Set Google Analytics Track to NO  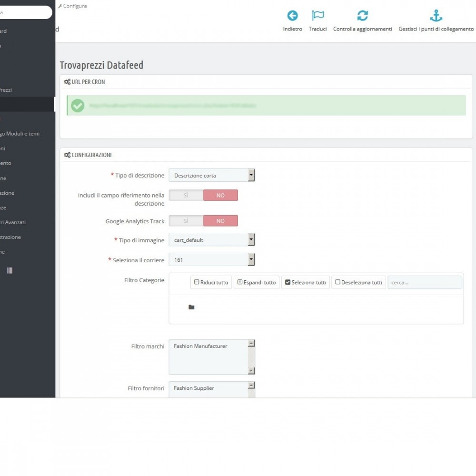tap(221, 221)
